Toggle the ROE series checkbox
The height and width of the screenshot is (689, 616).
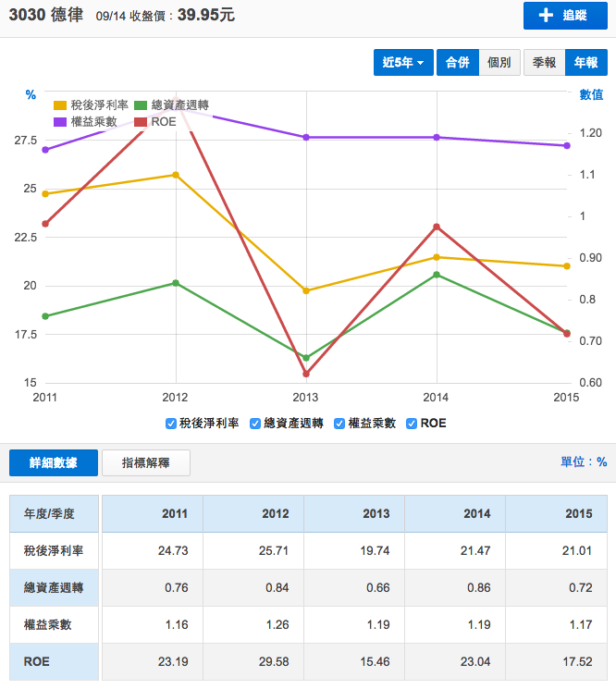(412, 423)
